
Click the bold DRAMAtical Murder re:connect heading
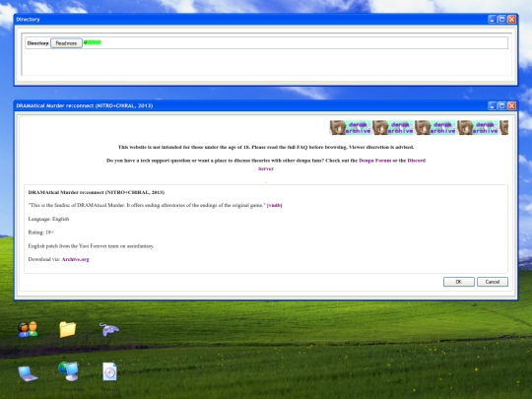click(x=97, y=192)
